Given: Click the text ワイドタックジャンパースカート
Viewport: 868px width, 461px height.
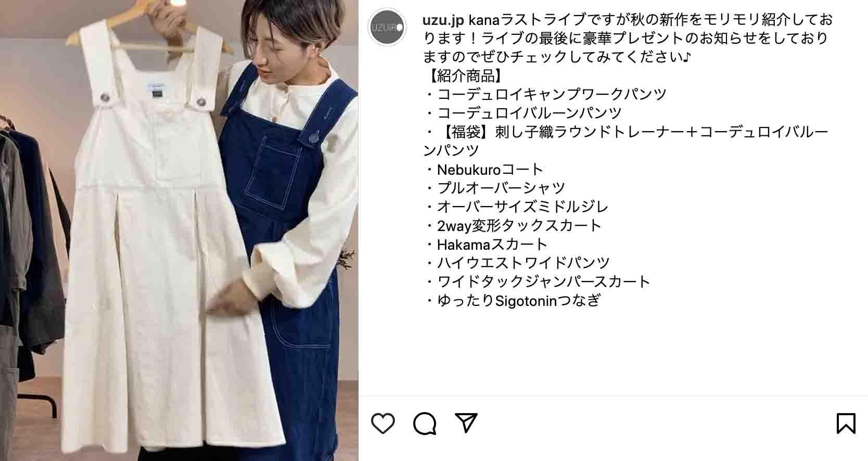Looking at the screenshot, I should [544, 281].
